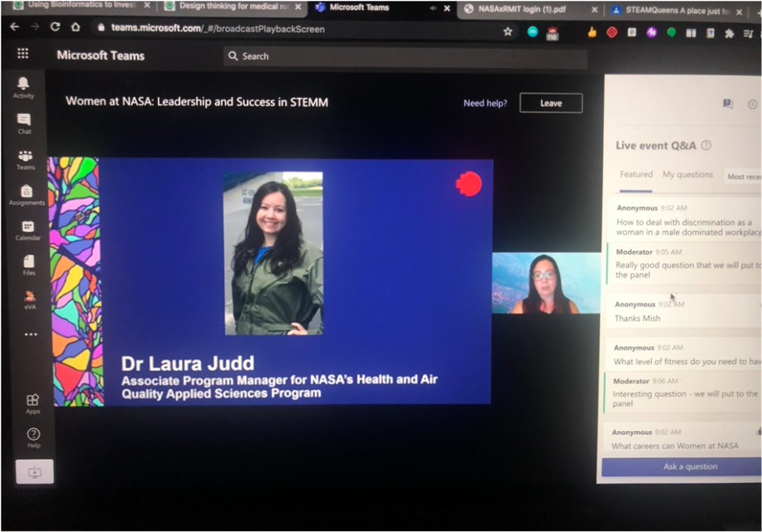This screenshot has height=532, width=762.
Task: Open the Calendar in Teams sidebar
Action: point(27,230)
